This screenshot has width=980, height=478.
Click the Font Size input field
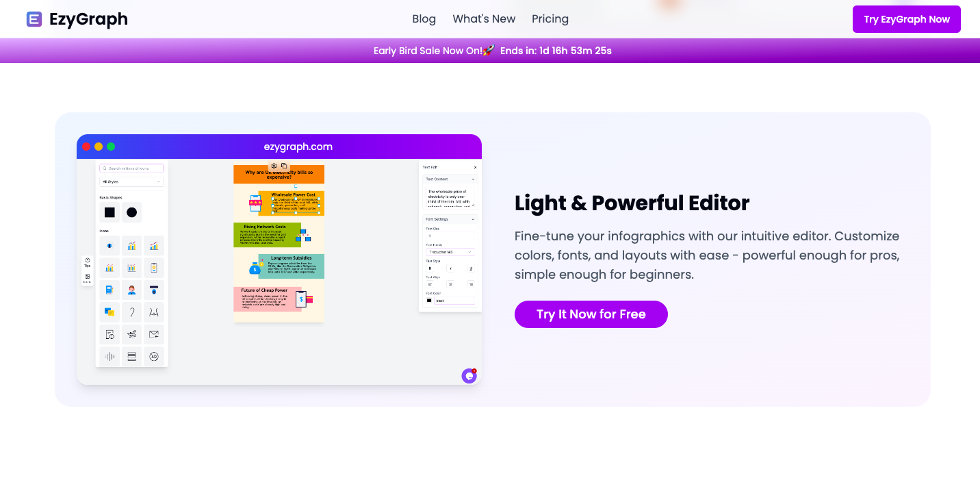(450, 235)
